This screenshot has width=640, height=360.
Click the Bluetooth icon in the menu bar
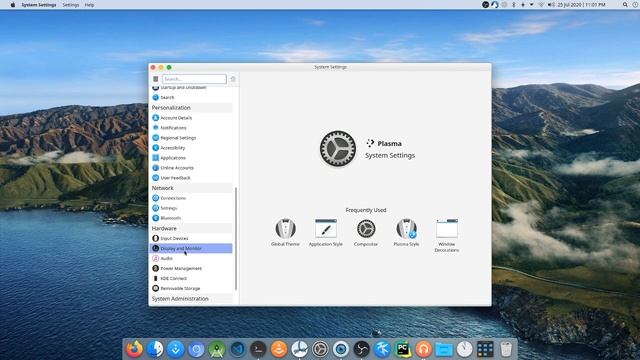tap(514, 5)
